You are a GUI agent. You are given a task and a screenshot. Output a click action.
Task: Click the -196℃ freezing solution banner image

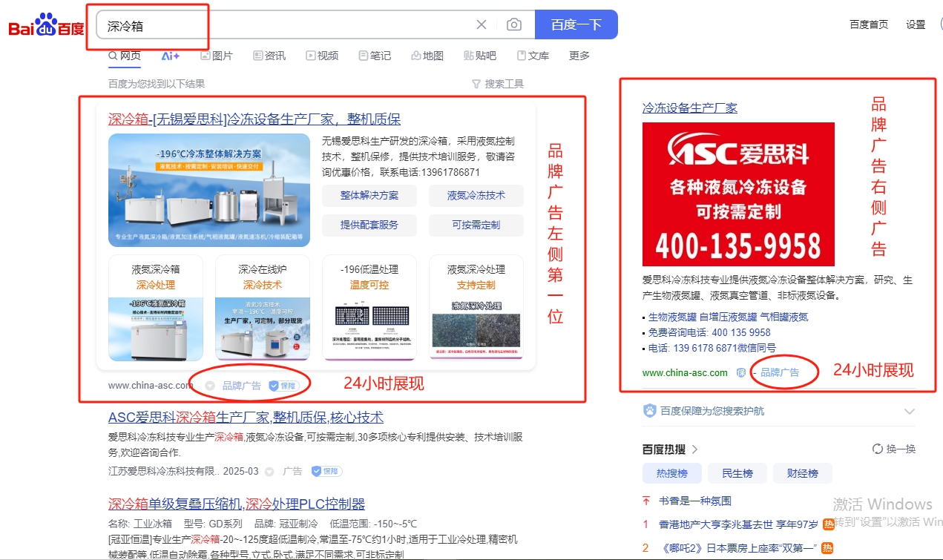209,190
